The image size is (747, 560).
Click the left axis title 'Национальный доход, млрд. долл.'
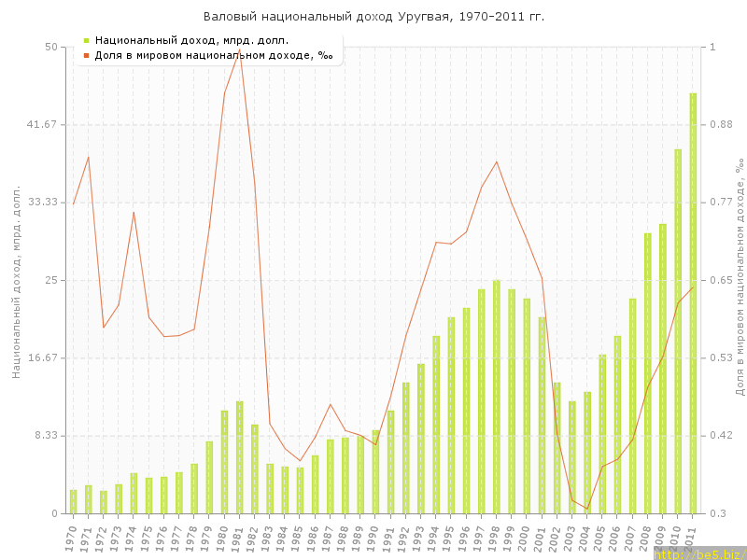click(x=16, y=280)
